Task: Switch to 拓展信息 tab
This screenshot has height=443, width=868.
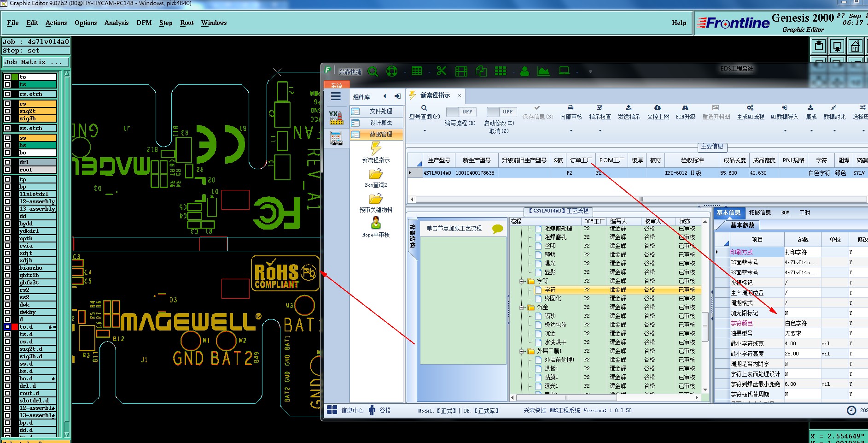Action: 760,213
